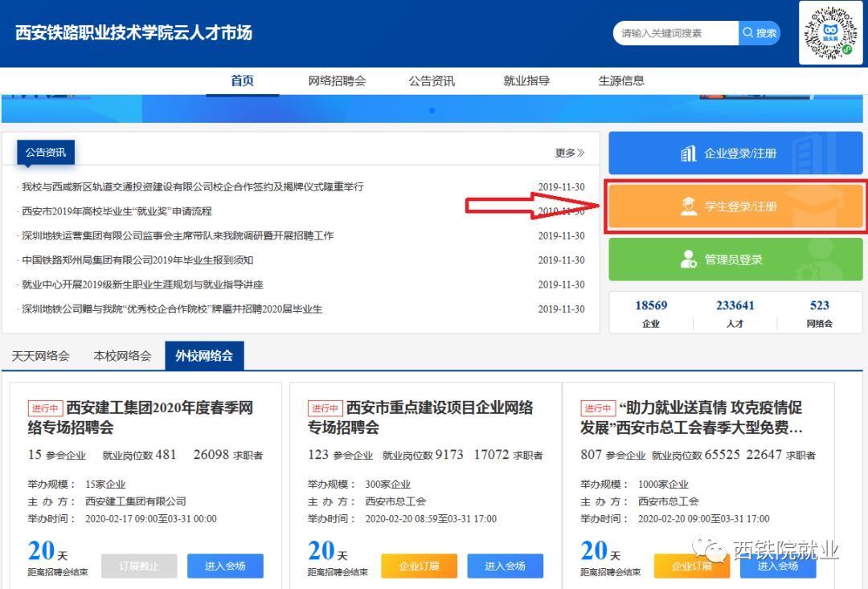Switch to the 天天网络会 tab

point(40,355)
